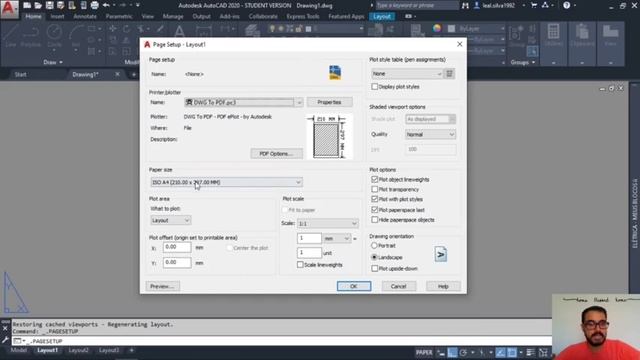Uncheck Plot paperspace last

(374, 210)
